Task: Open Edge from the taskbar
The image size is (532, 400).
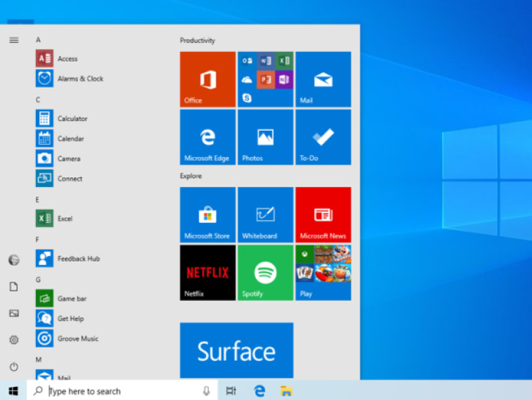Action: click(x=259, y=391)
